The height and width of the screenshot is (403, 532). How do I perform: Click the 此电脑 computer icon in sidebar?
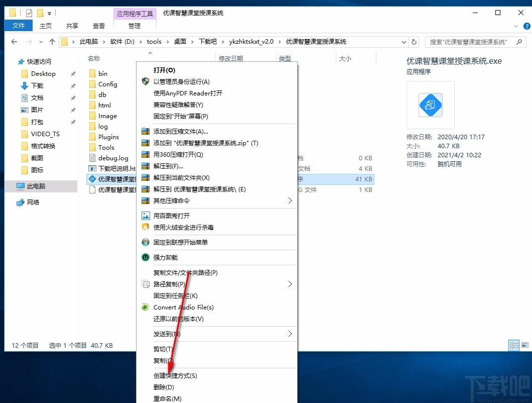pyautogui.click(x=21, y=186)
